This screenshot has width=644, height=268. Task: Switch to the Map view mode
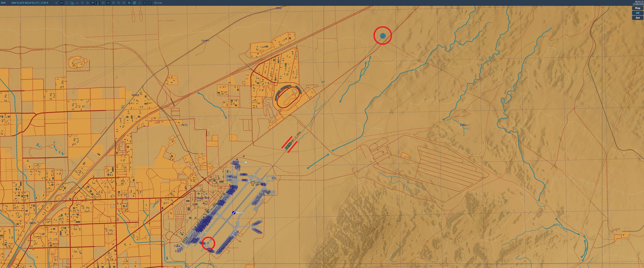click(x=637, y=8)
